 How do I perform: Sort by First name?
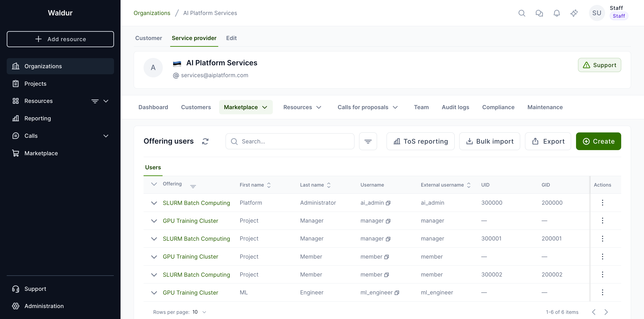tap(269, 185)
